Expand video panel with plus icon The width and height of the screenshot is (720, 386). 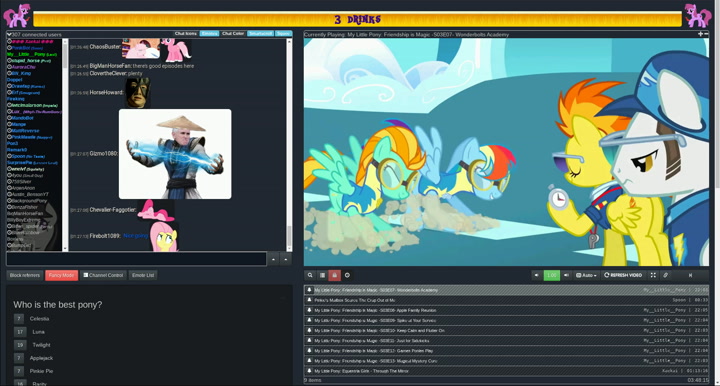(700, 34)
